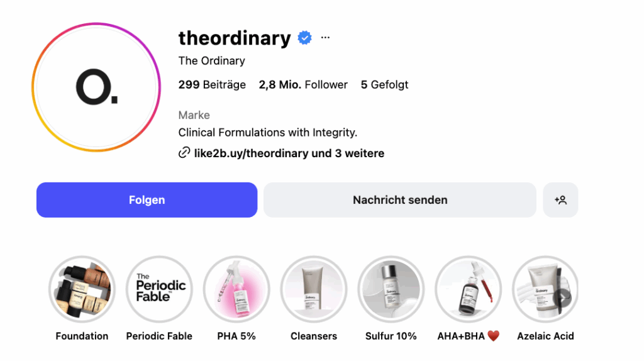Open the Periodic Fable highlight
Screen dimensions: 644x361
click(x=159, y=289)
